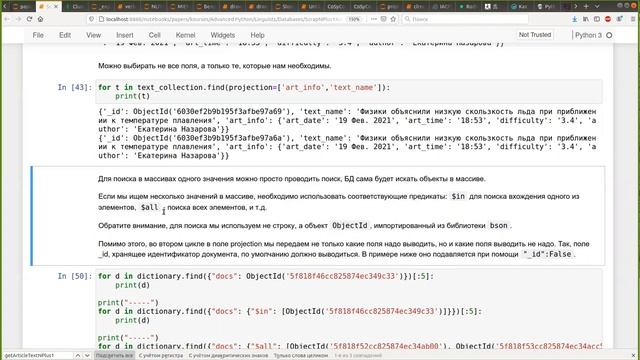640x360 pixels.
Task: Bookmark this page with the star
Action: pos(393,19)
